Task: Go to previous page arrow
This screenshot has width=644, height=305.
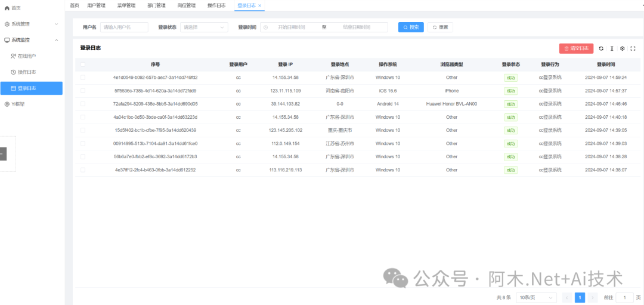Action: (x=568, y=298)
